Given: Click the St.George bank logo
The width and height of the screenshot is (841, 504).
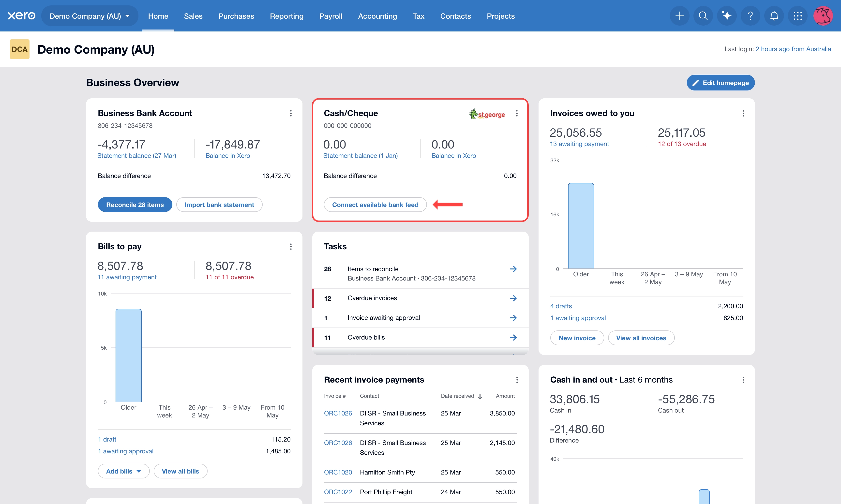Looking at the screenshot, I should click(487, 114).
